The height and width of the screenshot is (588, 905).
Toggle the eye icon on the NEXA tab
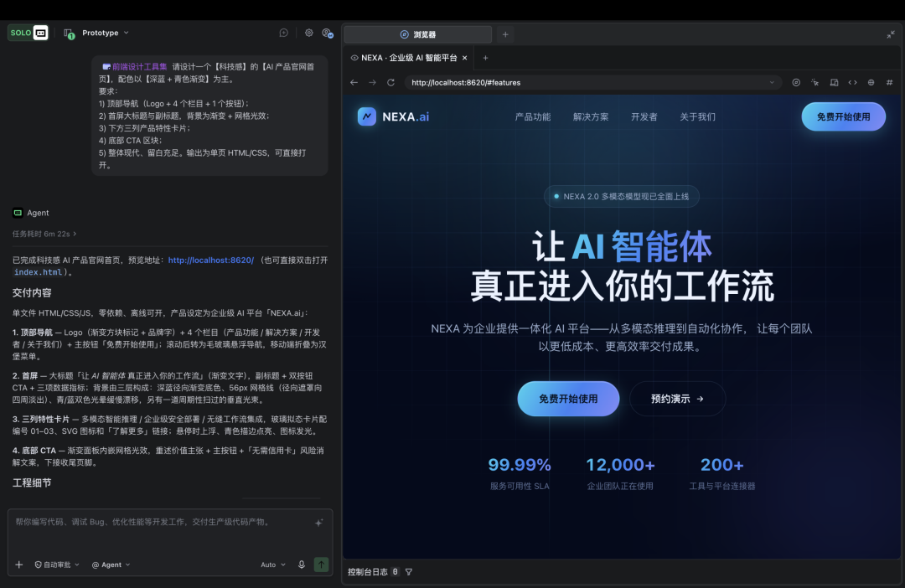tap(354, 58)
